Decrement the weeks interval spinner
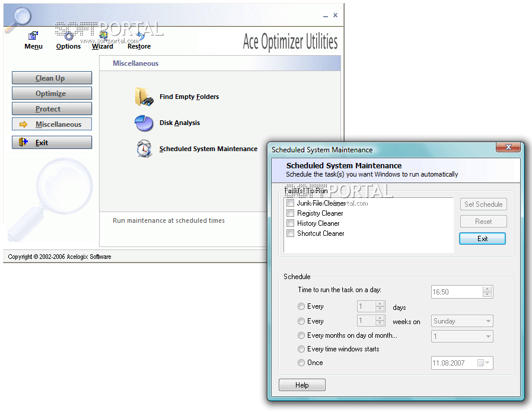532x413 pixels. click(x=380, y=323)
